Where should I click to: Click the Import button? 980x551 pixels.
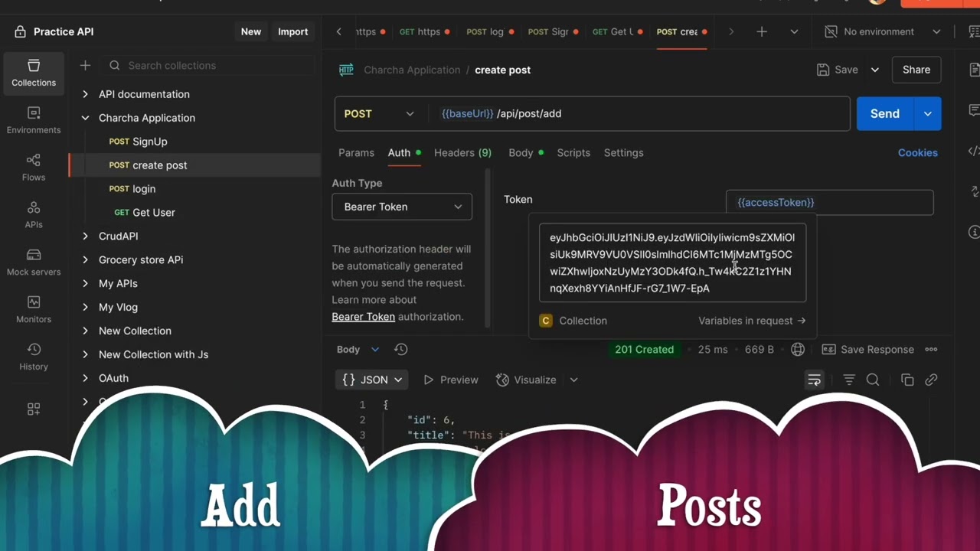click(292, 31)
